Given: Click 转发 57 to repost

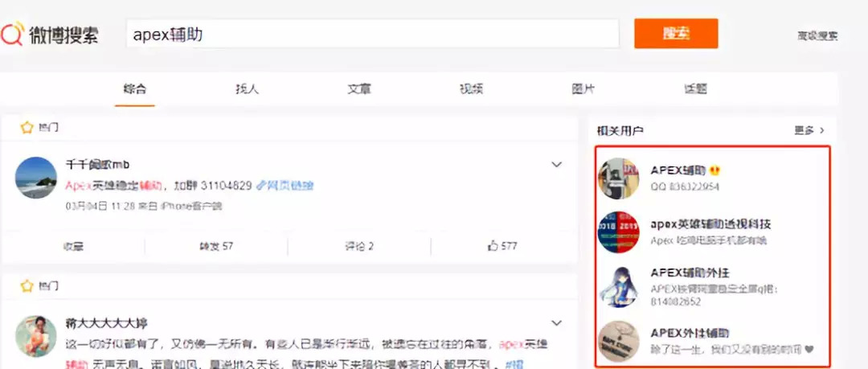Looking at the screenshot, I should 216,246.
